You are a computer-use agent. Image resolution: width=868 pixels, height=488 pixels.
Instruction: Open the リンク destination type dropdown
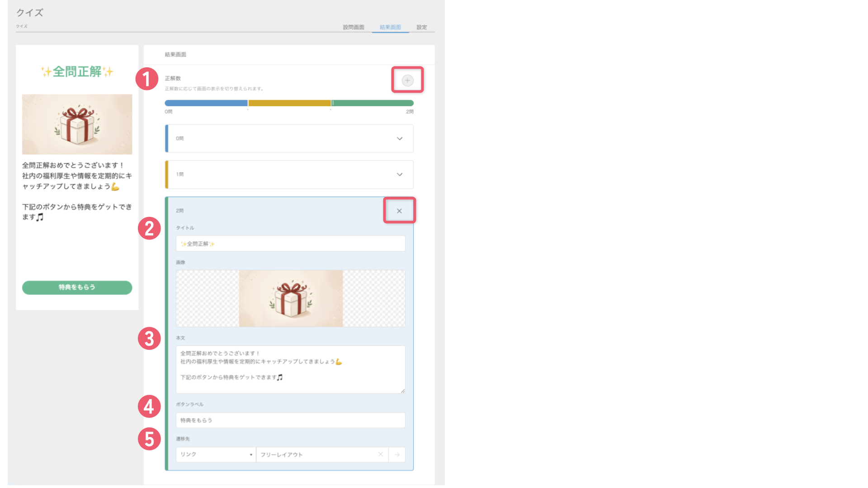point(216,455)
